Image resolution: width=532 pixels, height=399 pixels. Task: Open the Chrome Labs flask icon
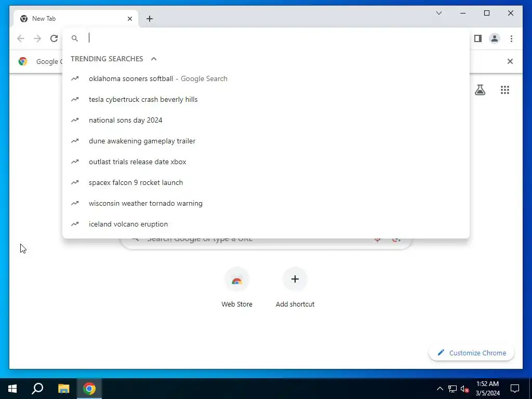click(x=480, y=90)
